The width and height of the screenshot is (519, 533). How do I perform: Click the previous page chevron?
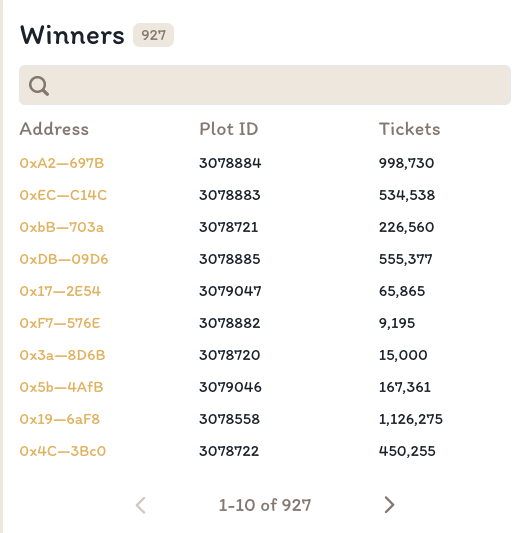tap(140, 505)
